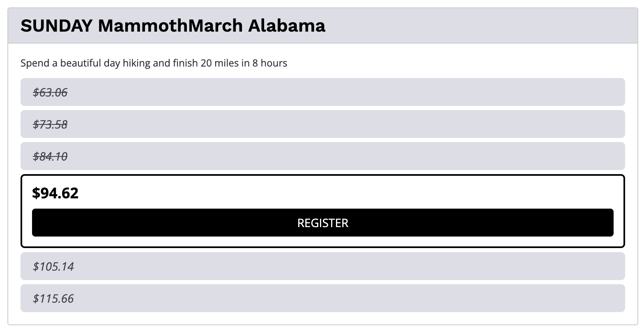Click the expired $84.10 price row
Viewport: 644px width, 331px height.
50,156
